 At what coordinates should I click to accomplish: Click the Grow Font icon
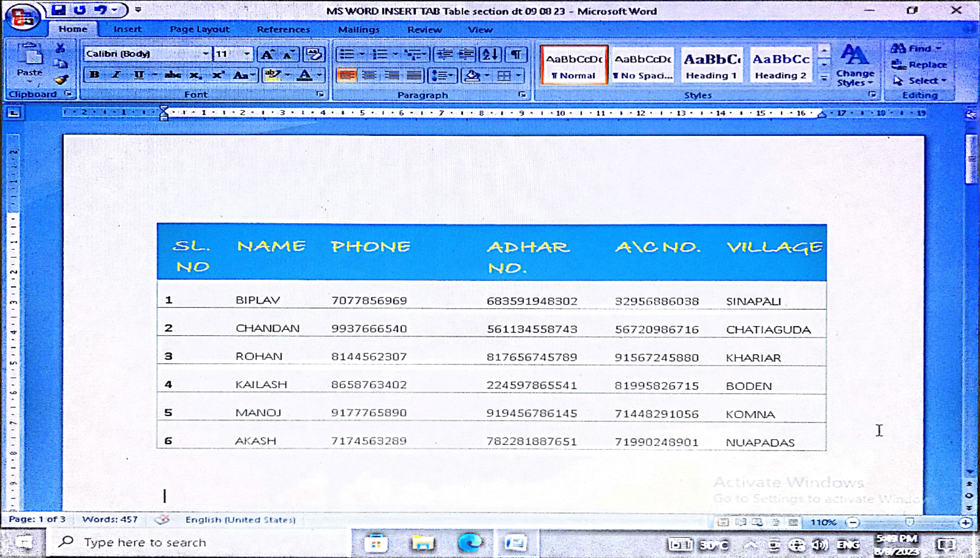coord(267,54)
